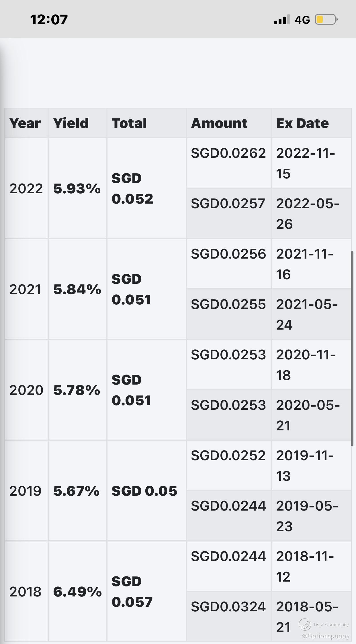The width and height of the screenshot is (356, 644).
Task: Tap the Ex Date column header
Action: point(302,123)
